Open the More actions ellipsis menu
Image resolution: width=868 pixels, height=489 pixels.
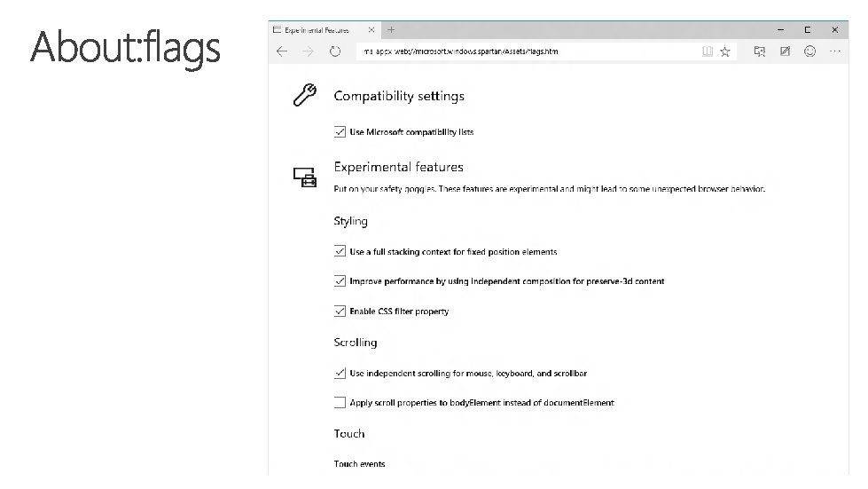coord(834,52)
